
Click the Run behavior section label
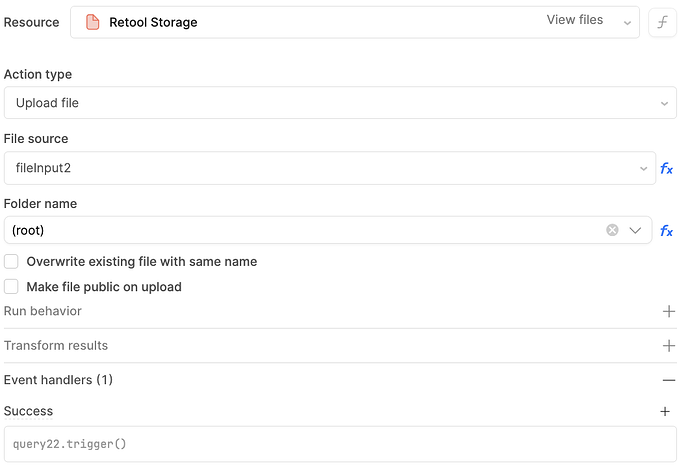pos(43,311)
